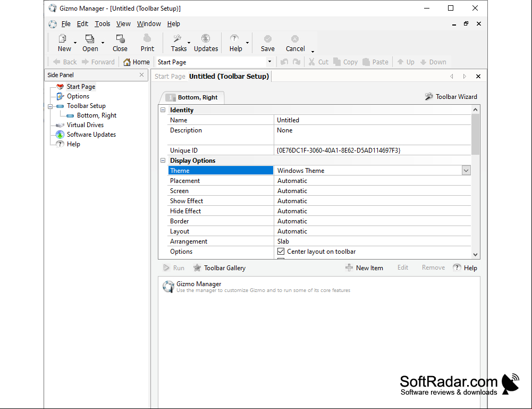Open the Tasks dropdown arrow
This screenshot has width=532, height=409.
tap(189, 43)
